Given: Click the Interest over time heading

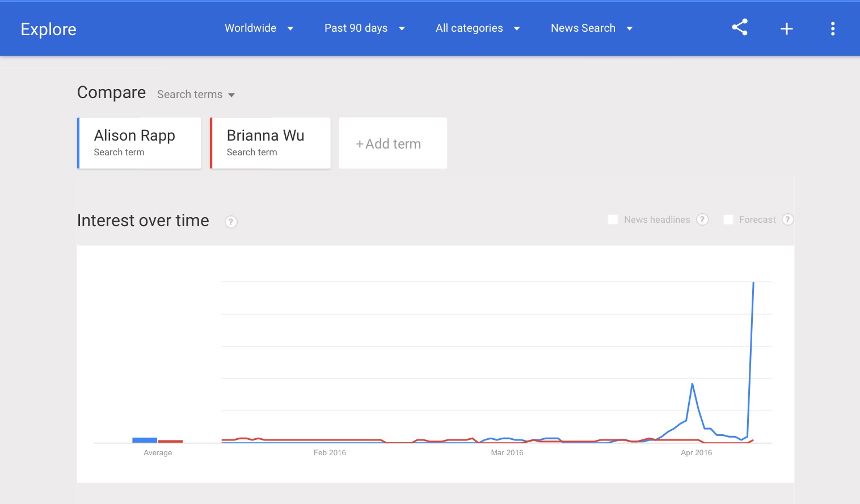Looking at the screenshot, I should pos(143,221).
